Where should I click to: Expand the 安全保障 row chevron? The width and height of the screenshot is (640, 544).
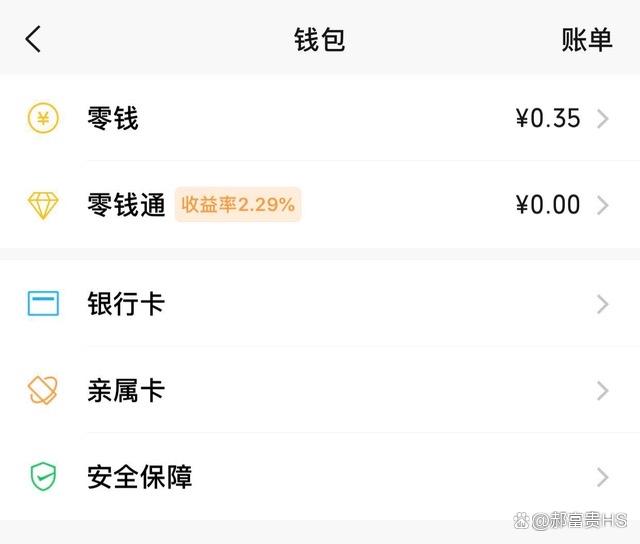point(602,476)
